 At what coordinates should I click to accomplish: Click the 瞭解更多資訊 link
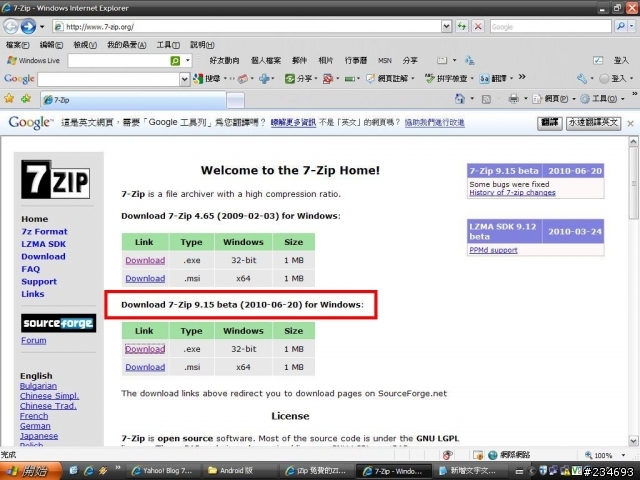293,122
